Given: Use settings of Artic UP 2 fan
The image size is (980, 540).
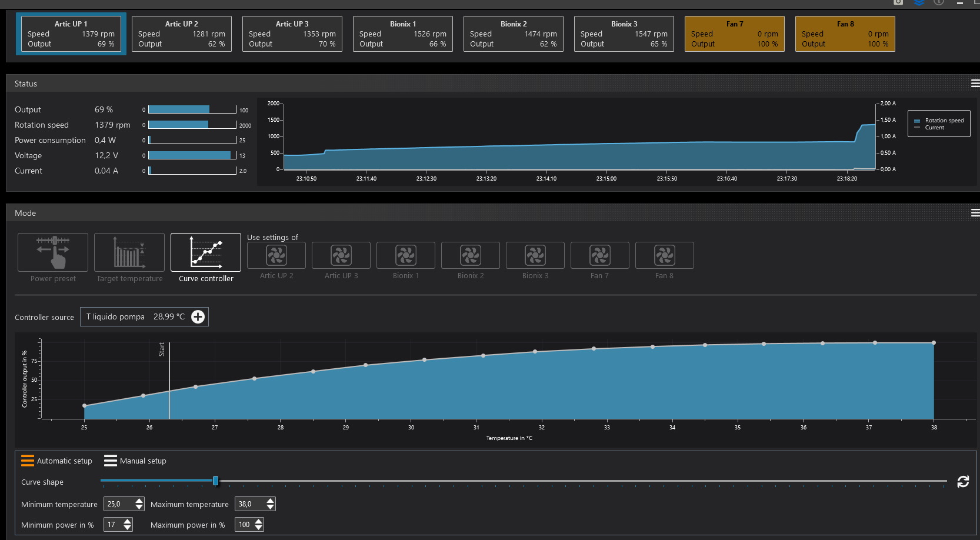Looking at the screenshot, I should coord(276,255).
